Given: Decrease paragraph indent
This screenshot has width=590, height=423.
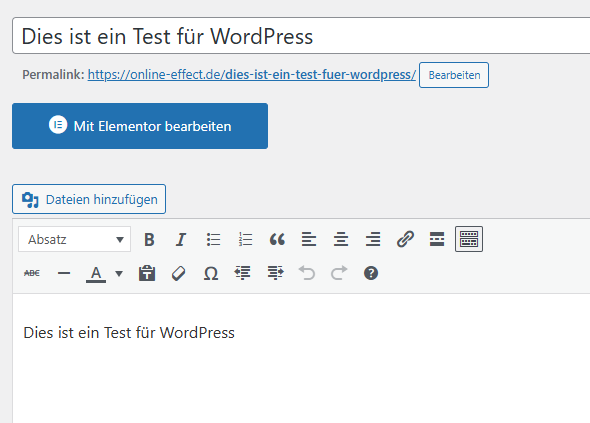Looking at the screenshot, I should (x=243, y=273).
